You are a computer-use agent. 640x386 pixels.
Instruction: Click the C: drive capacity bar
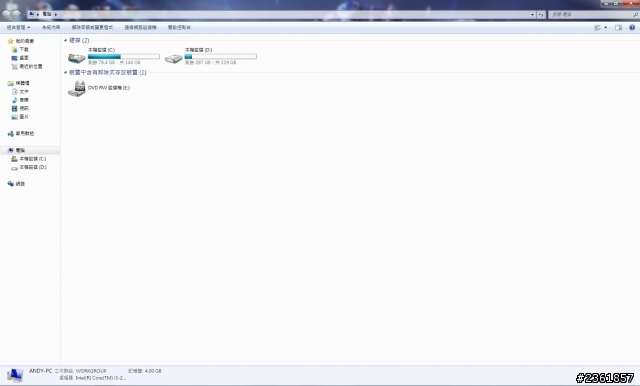tap(124, 57)
